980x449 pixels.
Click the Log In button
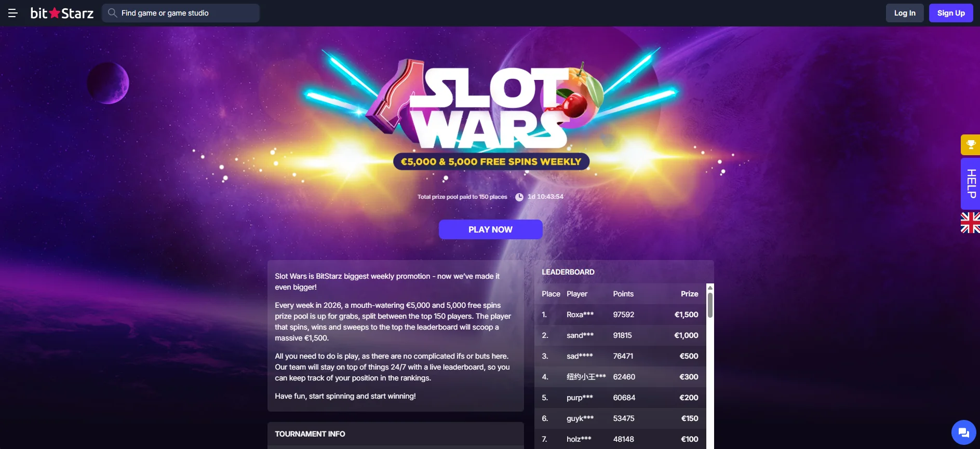pyautogui.click(x=904, y=12)
